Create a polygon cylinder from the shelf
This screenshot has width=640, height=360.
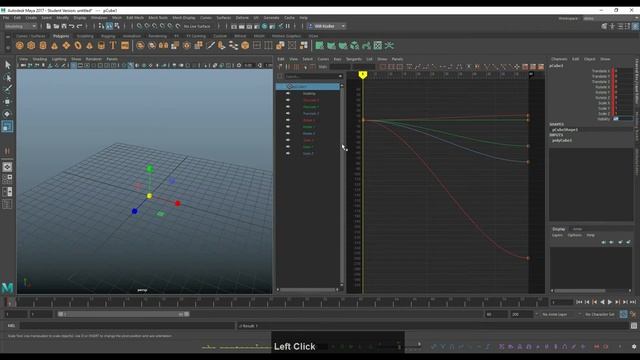pyautogui.click(x=43, y=46)
